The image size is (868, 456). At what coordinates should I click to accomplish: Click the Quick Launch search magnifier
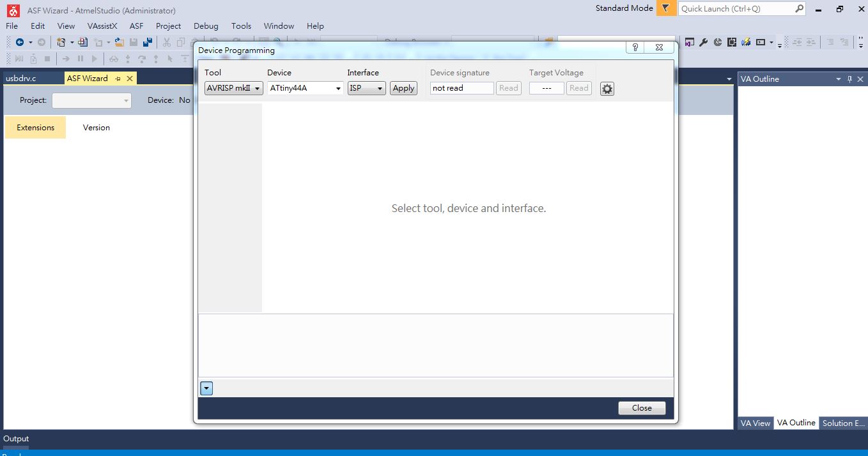tap(799, 8)
